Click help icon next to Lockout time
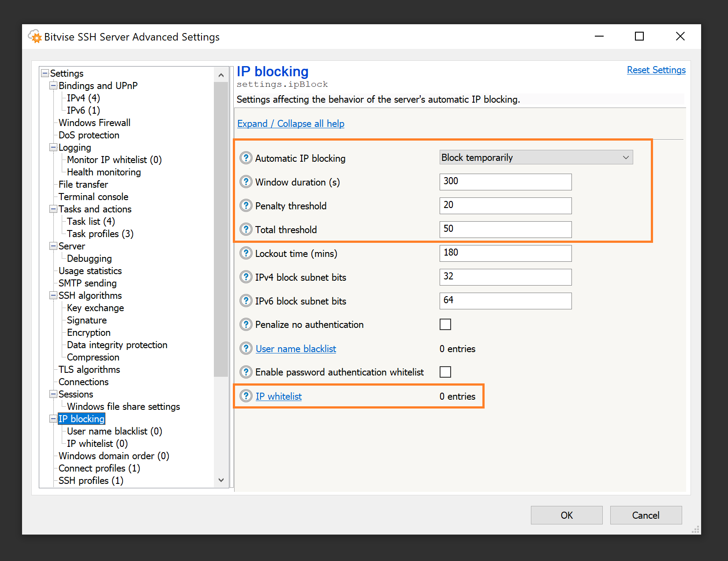This screenshot has height=561, width=728. [246, 253]
